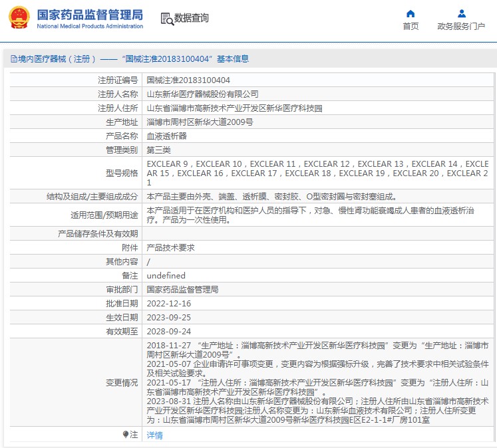Click the national emblem logo
Screen dimensions: 497x448
(x=19, y=17)
